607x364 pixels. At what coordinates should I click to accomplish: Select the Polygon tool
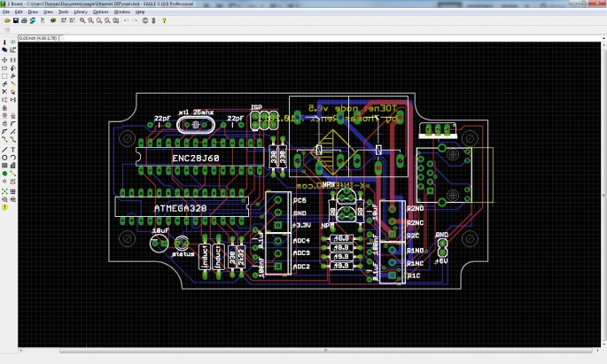pyautogui.click(x=12, y=166)
